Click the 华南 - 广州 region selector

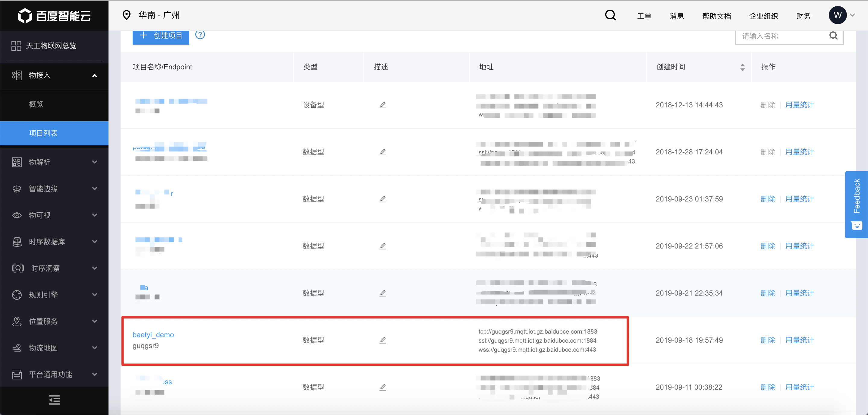pos(159,15)
